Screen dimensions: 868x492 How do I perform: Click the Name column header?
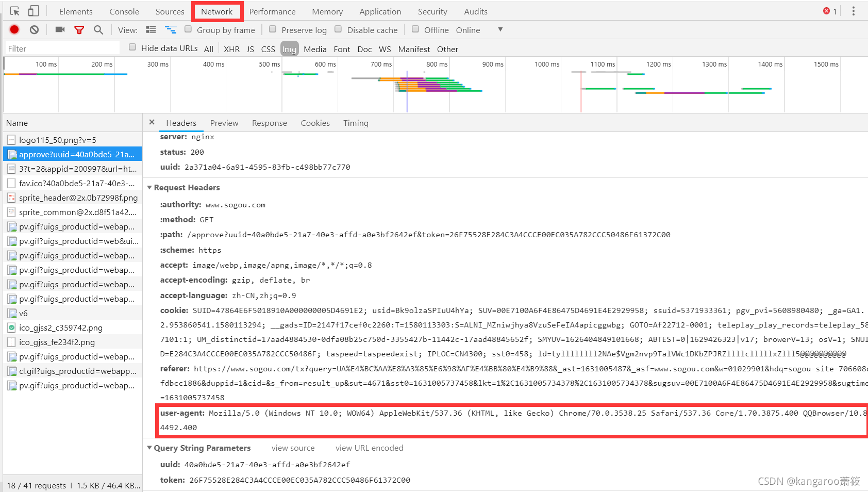pyautogui.click(x=72, y=123)
